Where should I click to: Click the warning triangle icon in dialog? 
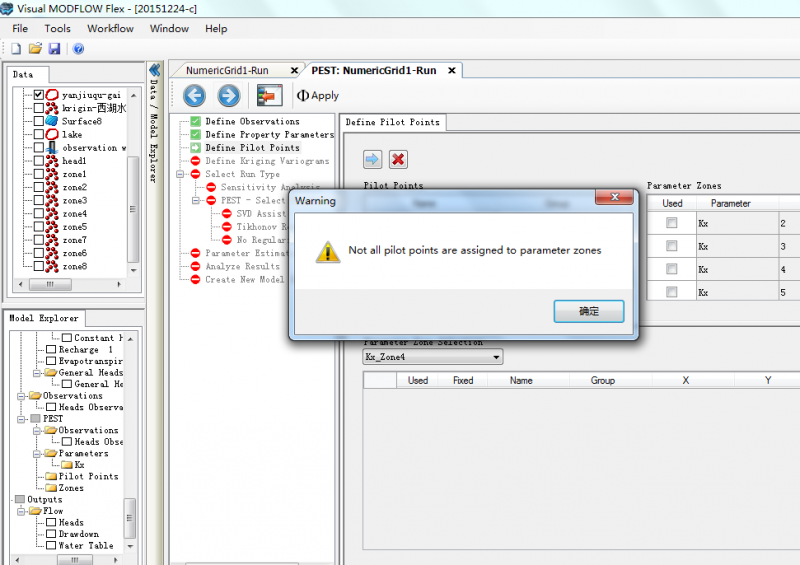[328, 252]
